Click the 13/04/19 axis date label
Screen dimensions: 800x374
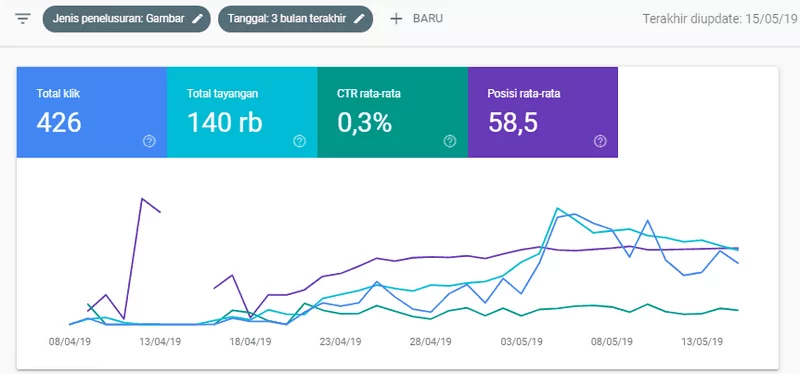(160, 342)
